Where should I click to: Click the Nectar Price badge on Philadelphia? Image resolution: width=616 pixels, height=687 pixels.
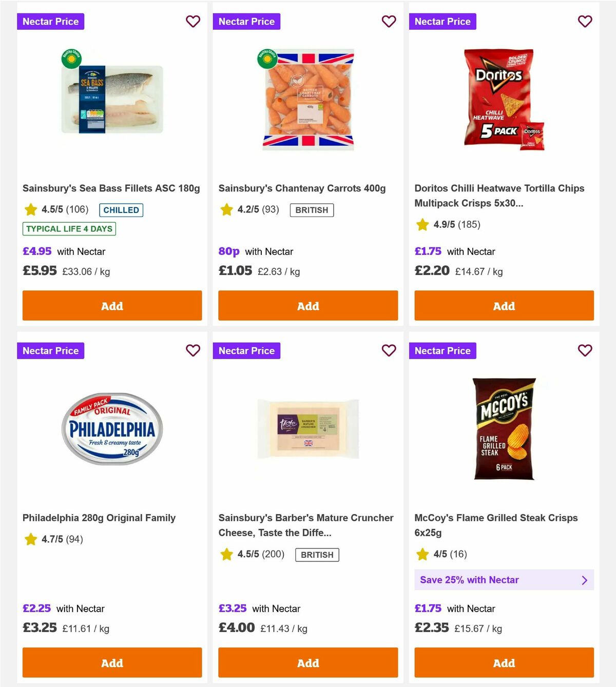pyautogui.click(x=50, y=350)
